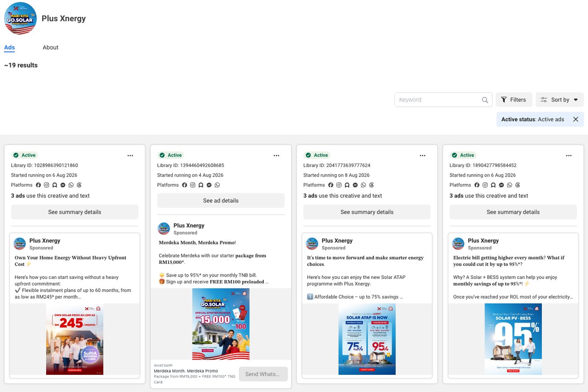Click Threads platform icon on ad 2041773639777624
Image resolution: width=588 pixels, height=392 pixels.
tap(371, 185)
